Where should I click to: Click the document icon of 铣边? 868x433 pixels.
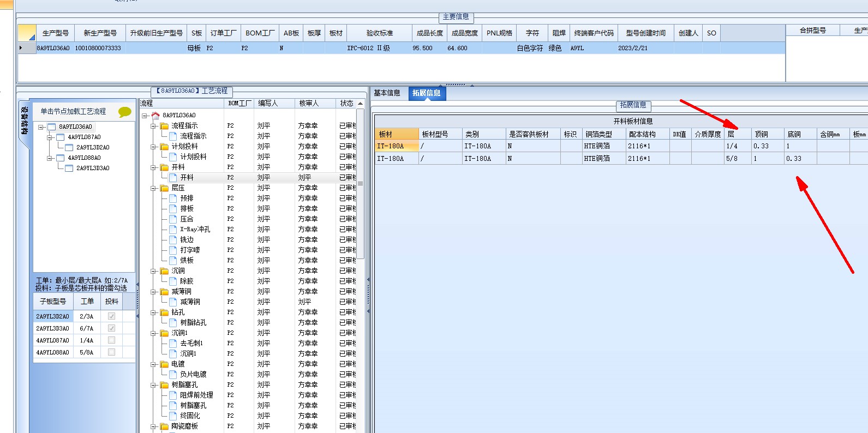pos(173,239)
